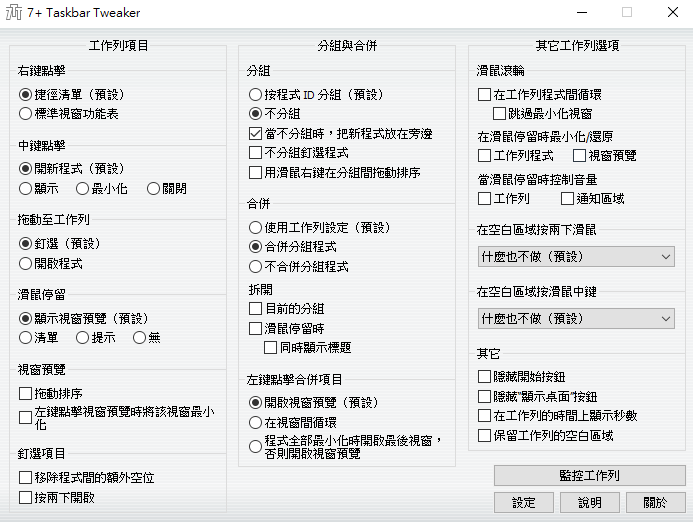Screen dimensions: 693x522
Task: Enable 拖動排序 checkbox
Action: coord(51,393)
